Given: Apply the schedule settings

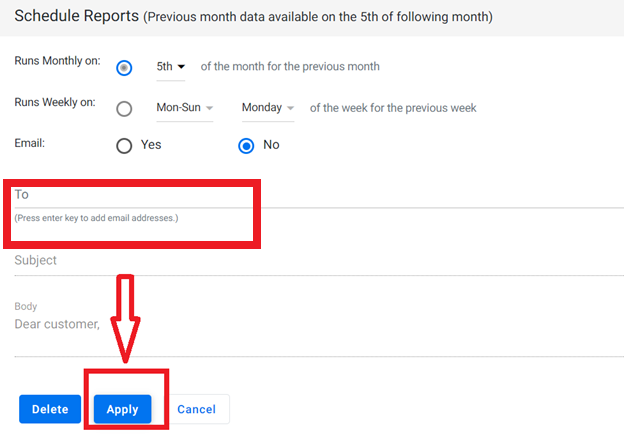Looking at the screenshot, I should coord(123,409).
